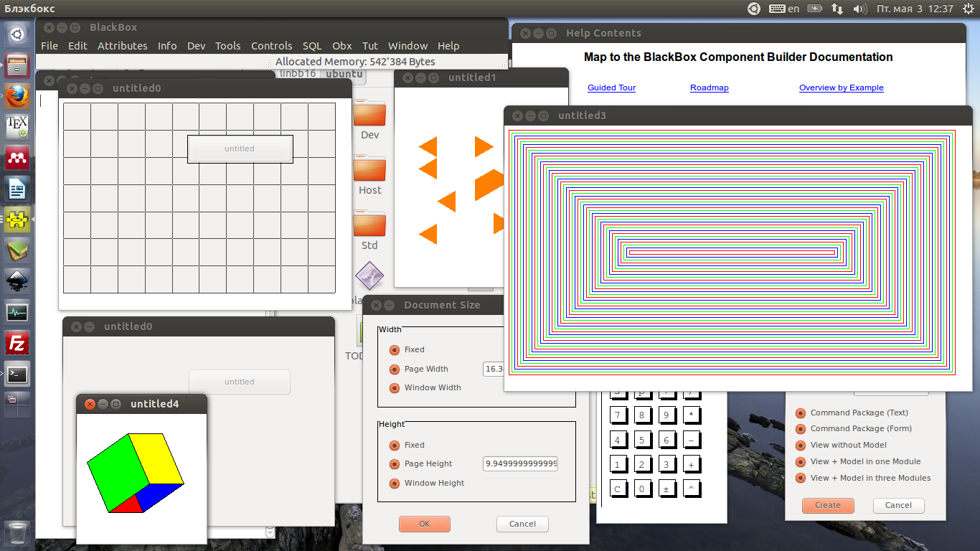This screenshot has height=551, width=980.
Task: Open the Std folder icon
Action: pos(369,224)
